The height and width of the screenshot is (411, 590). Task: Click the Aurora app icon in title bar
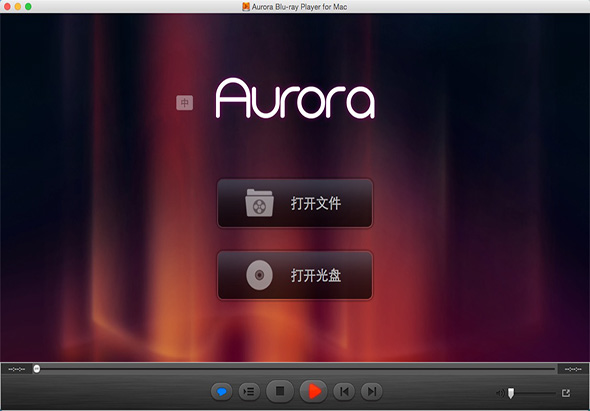click(246, 7)
